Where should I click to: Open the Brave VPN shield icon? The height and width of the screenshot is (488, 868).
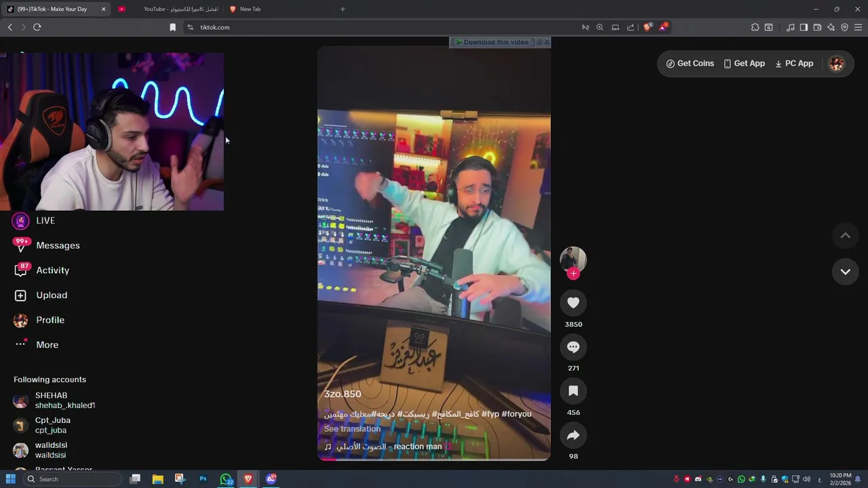pos(844,27)
